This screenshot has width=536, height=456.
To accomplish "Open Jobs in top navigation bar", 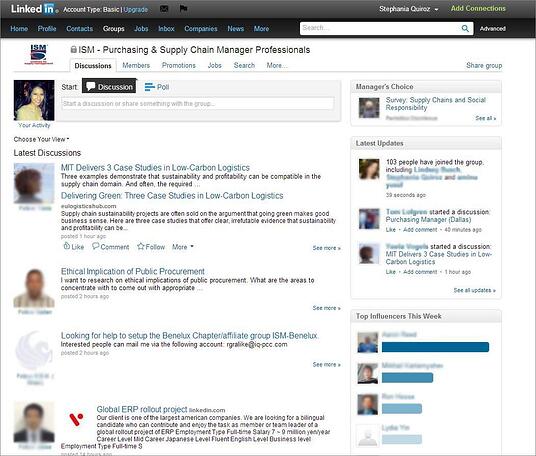I will click(141, 29).
